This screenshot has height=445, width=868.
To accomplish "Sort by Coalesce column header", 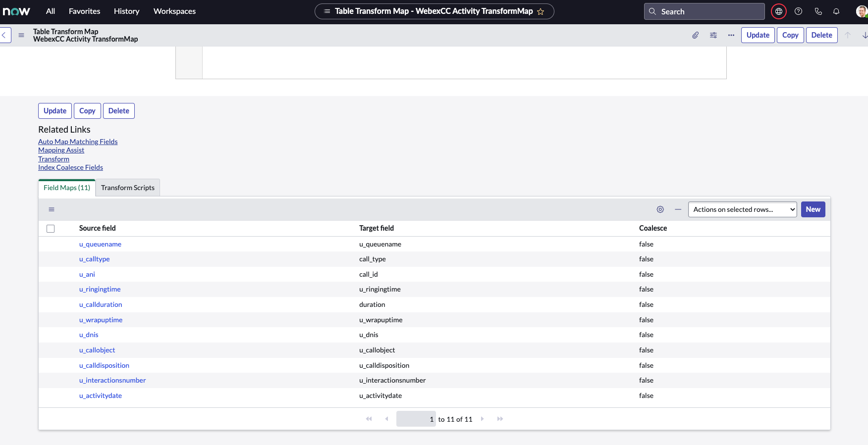I will pos(653,228).
